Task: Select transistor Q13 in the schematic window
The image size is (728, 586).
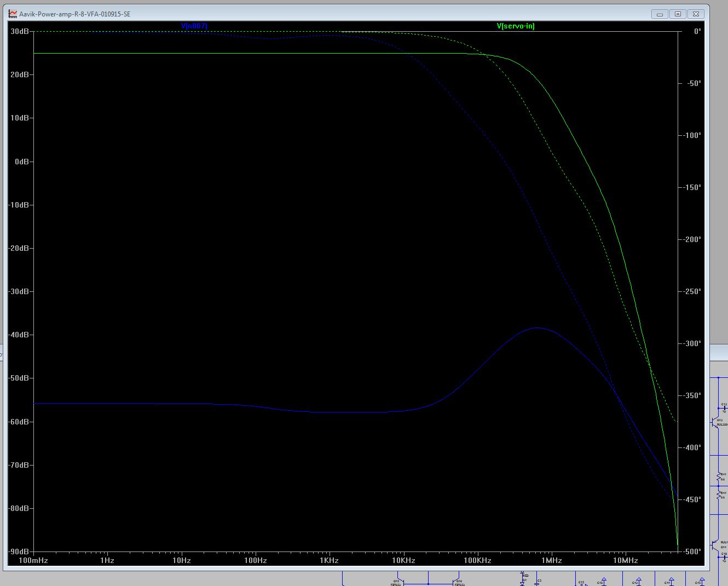Action: [715, 422]
